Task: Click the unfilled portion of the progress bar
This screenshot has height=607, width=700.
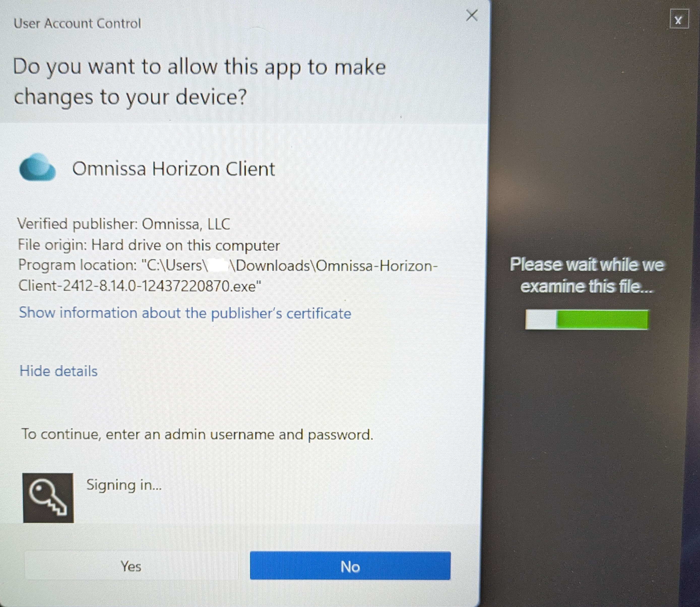Action: pos(541,319)
